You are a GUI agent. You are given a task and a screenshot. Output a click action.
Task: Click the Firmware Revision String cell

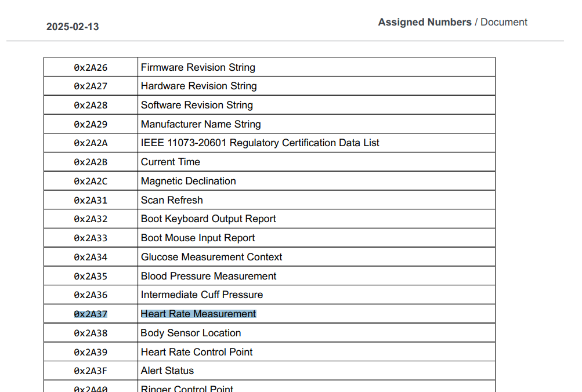[x=198, y=67]
